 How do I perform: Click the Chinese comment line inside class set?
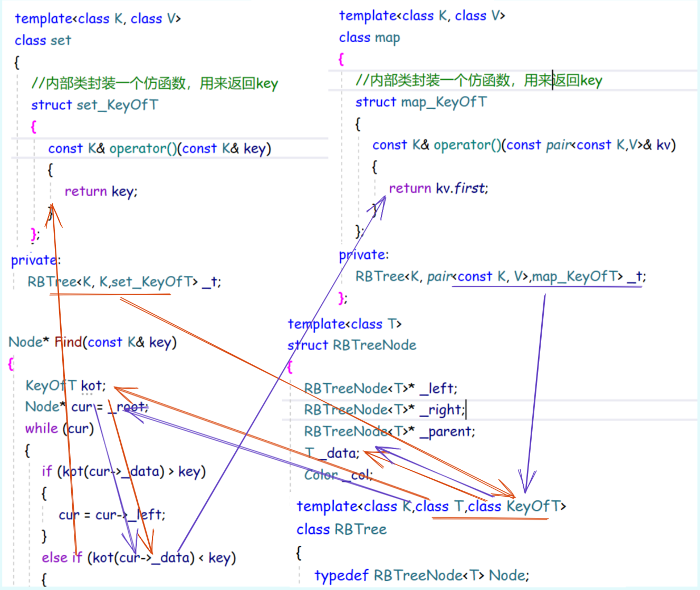[x=154, y=83]
